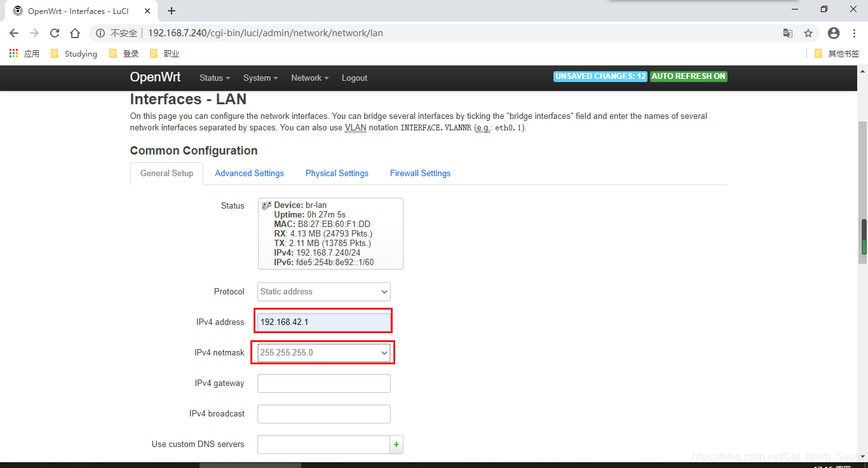Click the custom DNS servers field
The height and width of the screenshot is (468, 868).
click(323, 444)
